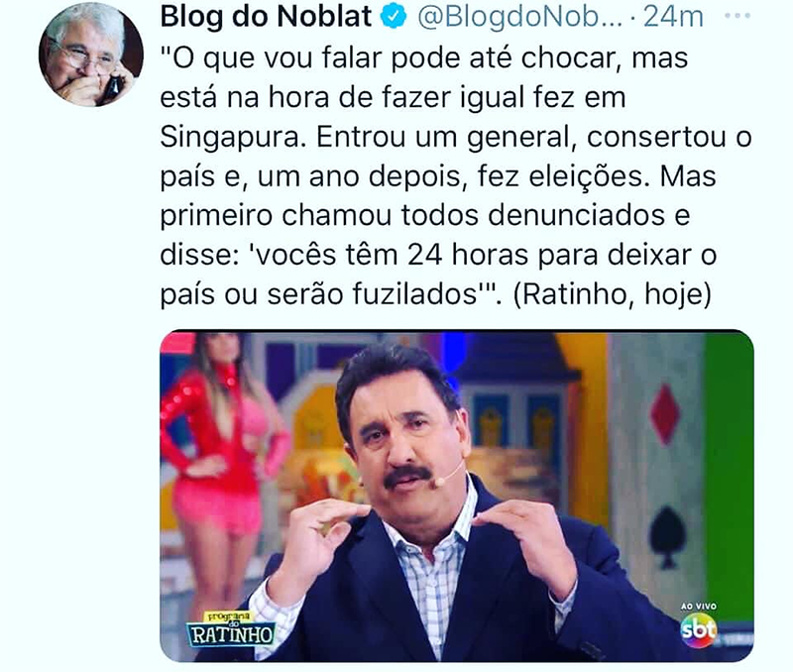This screenshot has width=793, height=672.
Task: Click the word Singapura in the tweet
Action: 233,137
